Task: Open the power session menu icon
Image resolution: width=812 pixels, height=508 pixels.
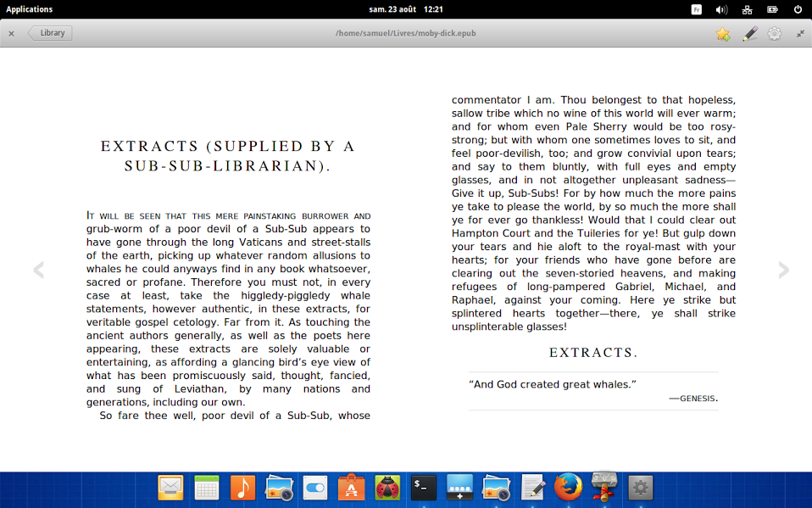Action: [x=798, y=9]
